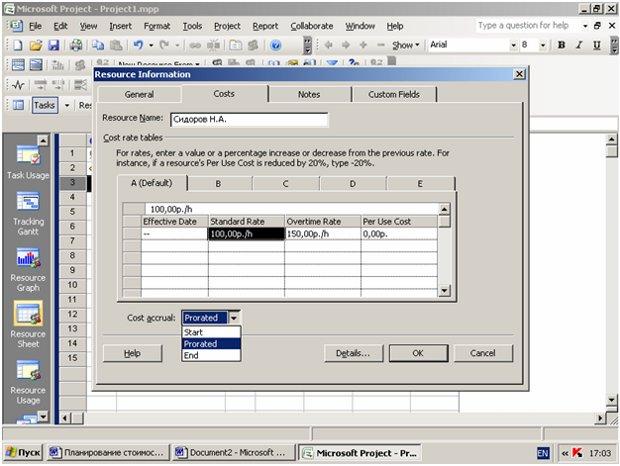Select cost rate table D tab
Image resolution: width=620 pixels, height=466 pixels.
click(x=352, y=184)
